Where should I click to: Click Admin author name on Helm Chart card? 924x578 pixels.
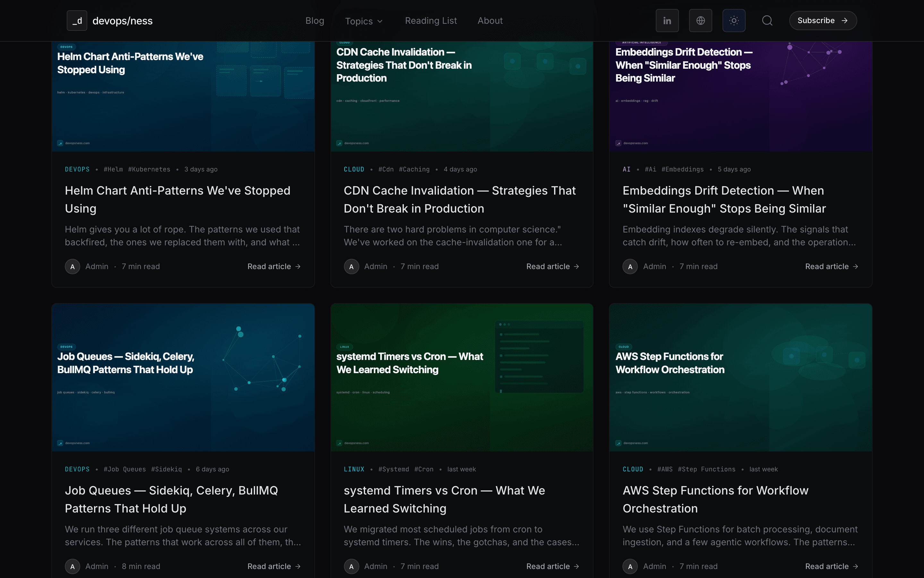[97, 267]
